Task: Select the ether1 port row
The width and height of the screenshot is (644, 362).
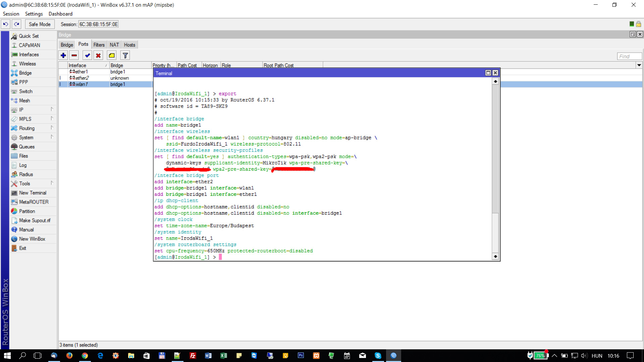Action: 106,72
